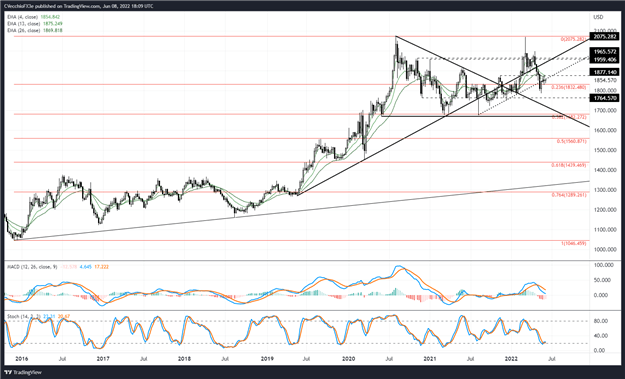
Task: Click the 1500.000 price axis tick
Action: coord(605,150)
